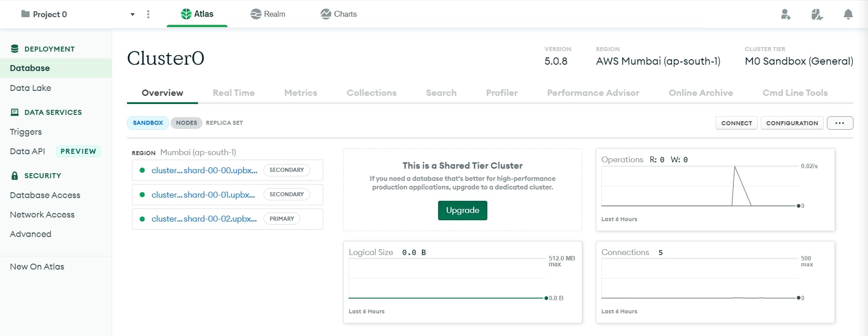Click the PREVIEW badge next to Data API
The height and width of the screenshot is (336, 868).
[x=78, y=151]
